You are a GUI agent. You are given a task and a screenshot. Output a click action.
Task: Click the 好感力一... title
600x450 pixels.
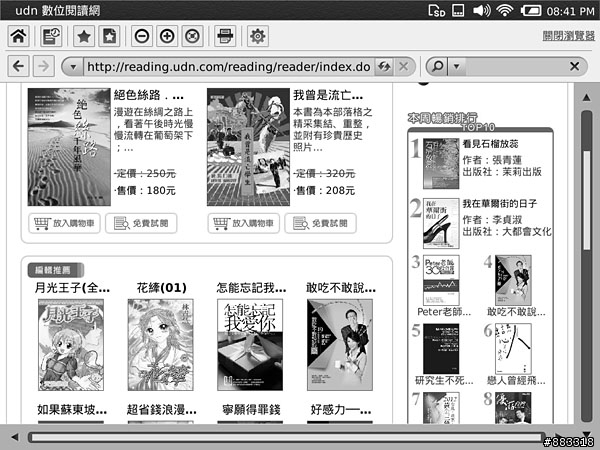click(x=341, y=410)
